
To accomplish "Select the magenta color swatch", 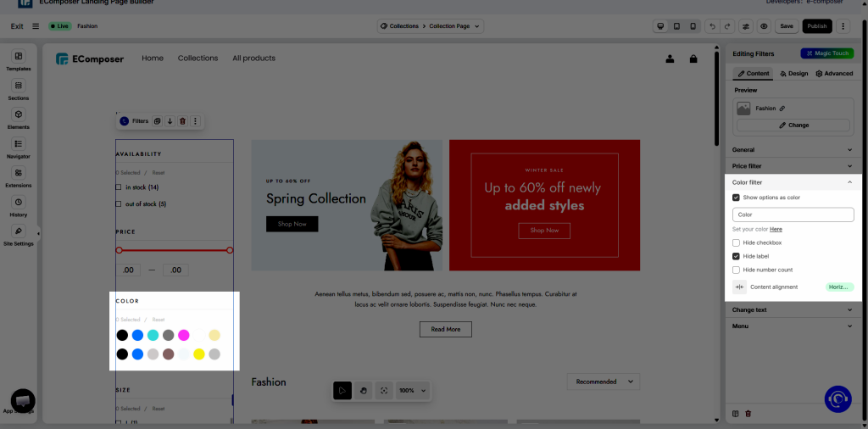I will (184, 336).
